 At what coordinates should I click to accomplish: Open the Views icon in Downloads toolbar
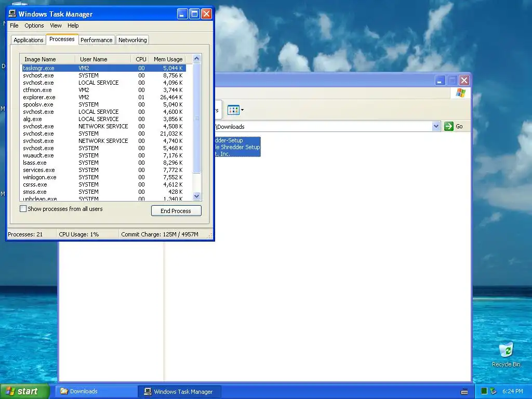pyautogui.click(x=233, y=110)
